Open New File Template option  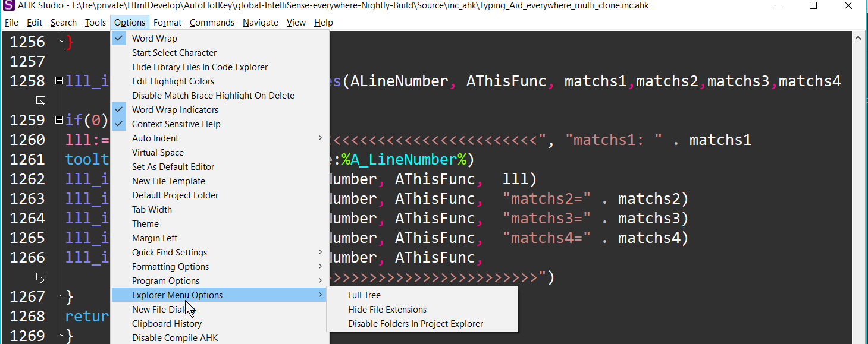[220, 181]
